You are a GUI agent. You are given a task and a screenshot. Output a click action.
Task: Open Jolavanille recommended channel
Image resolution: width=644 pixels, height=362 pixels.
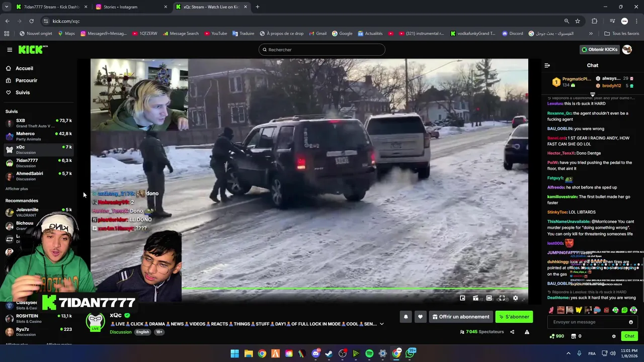39,212
